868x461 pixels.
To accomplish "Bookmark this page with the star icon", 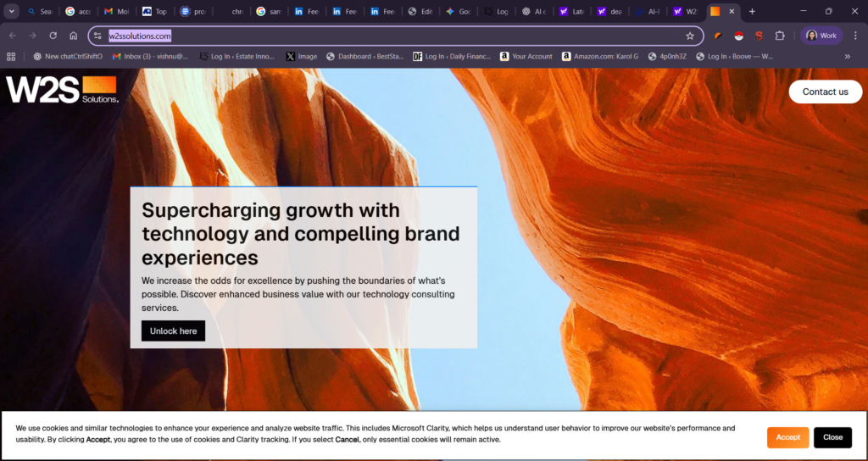I will [x=690, y=36].
